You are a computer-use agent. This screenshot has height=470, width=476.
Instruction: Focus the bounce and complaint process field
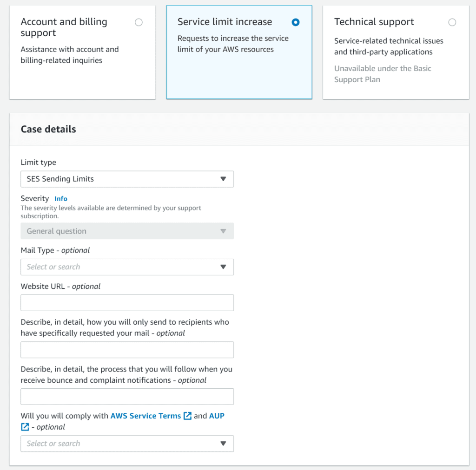pyautogui.click(x=127, y=397)
